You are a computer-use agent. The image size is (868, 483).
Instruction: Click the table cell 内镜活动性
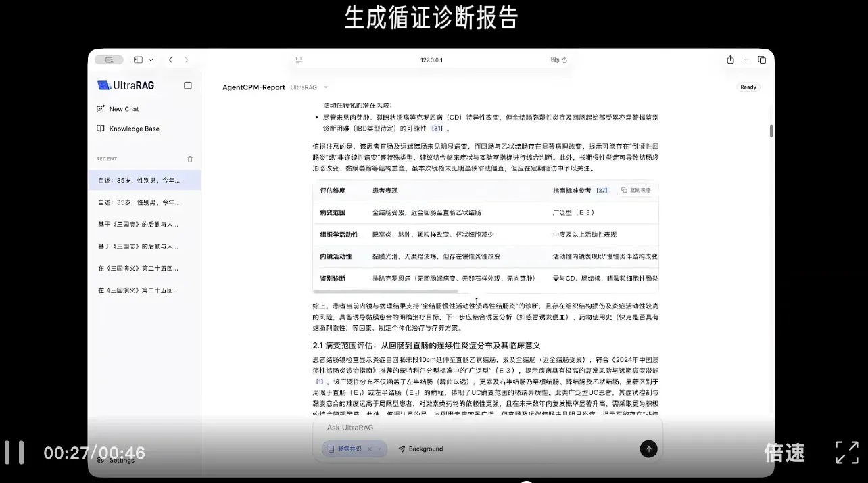tap(336, 256)
